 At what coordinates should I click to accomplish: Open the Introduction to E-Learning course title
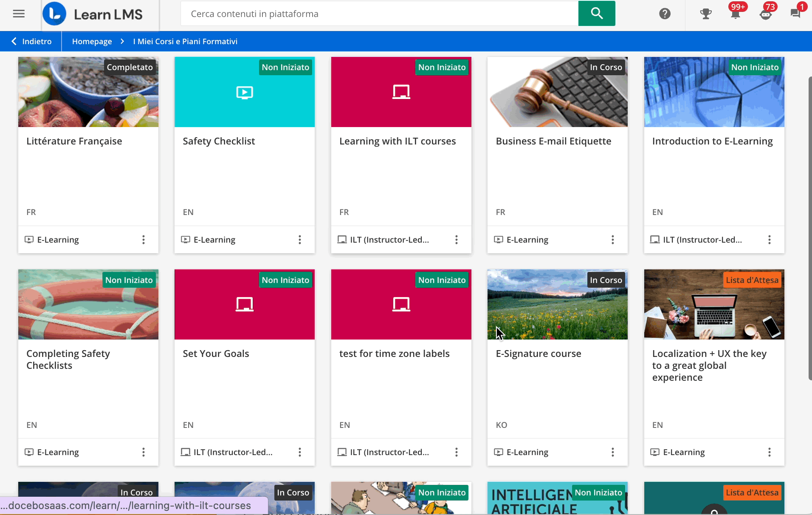[x=712, y=141]
